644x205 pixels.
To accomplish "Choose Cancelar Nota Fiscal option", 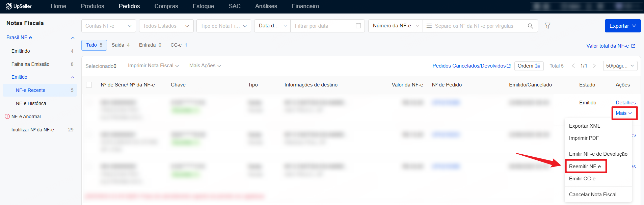I will point(593,195).
